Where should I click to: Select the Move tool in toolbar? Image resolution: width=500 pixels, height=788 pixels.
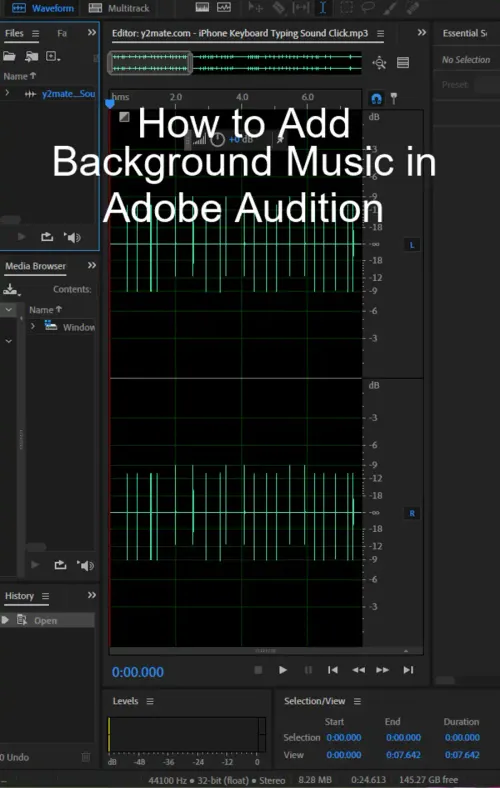click(x=255, y=7)
